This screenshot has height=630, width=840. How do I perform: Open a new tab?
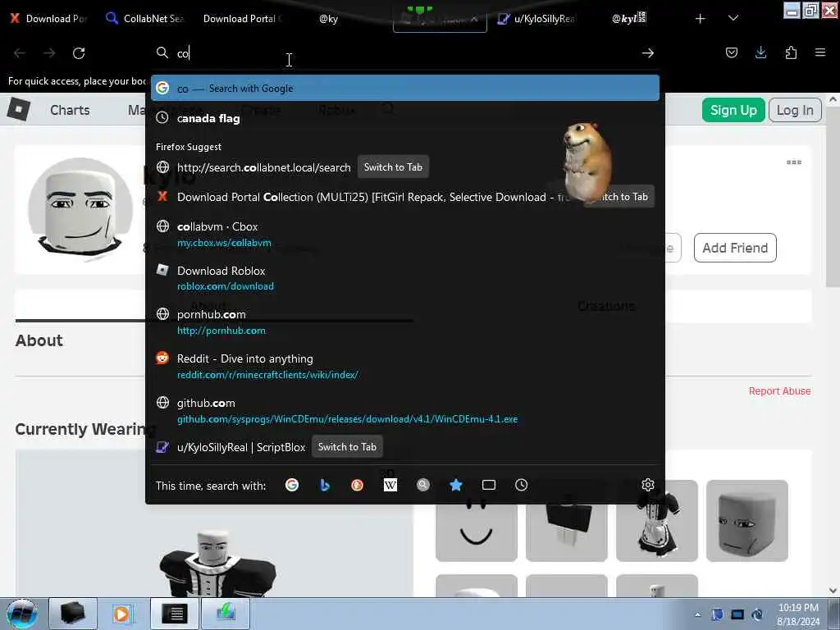click(701, 19)
